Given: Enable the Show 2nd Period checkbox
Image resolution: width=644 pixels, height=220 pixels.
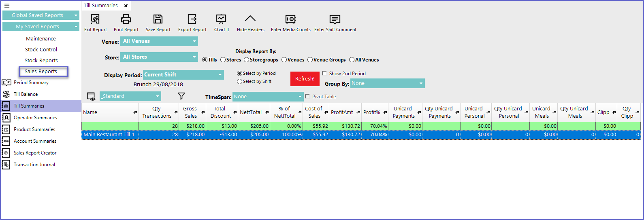Looking at the screenshot, I should coord(324,74).
